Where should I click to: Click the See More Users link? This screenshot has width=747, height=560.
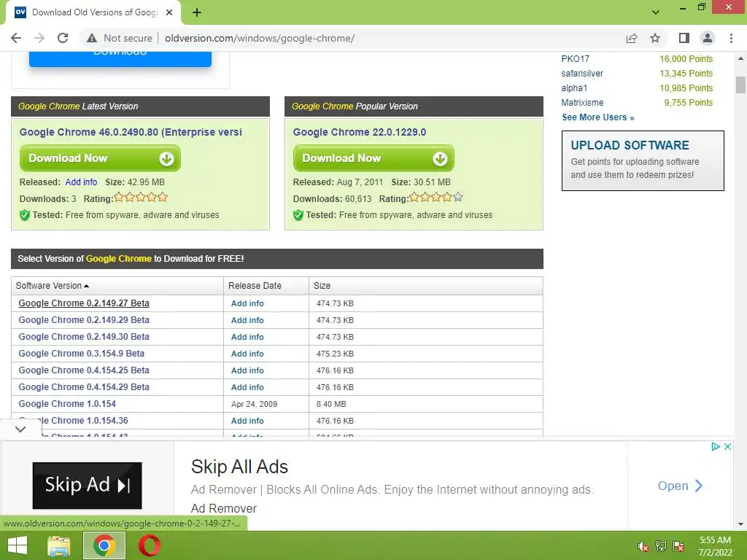click(598, 117)
